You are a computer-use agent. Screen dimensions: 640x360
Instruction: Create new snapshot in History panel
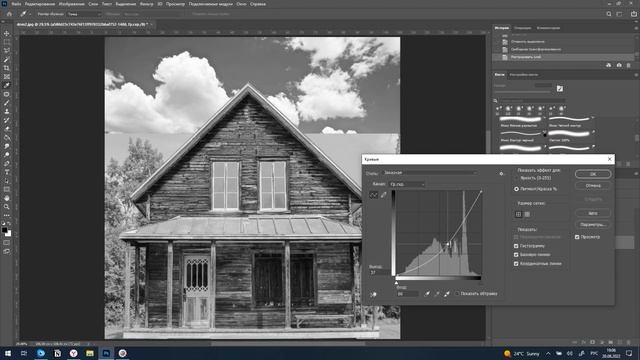click(x=619, y=65)
